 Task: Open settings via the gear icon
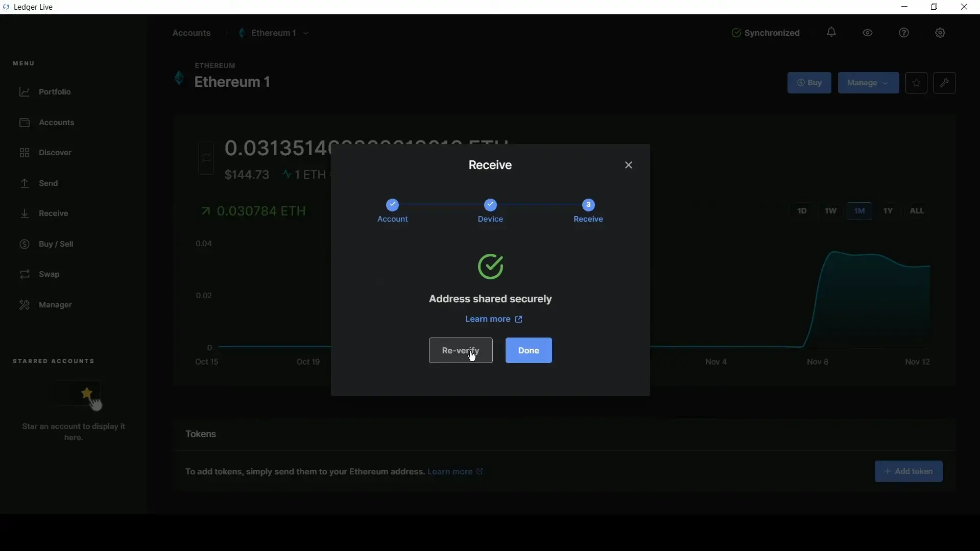940,33
